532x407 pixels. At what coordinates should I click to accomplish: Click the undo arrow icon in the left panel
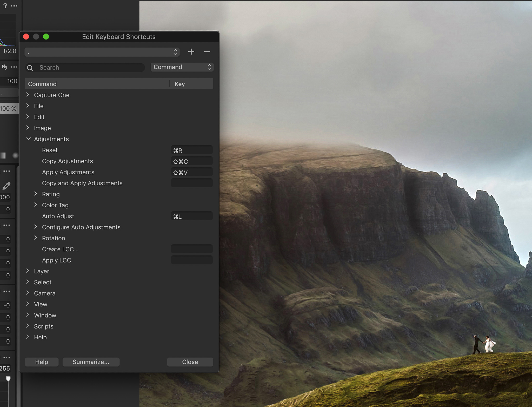[x=4, y=67]
